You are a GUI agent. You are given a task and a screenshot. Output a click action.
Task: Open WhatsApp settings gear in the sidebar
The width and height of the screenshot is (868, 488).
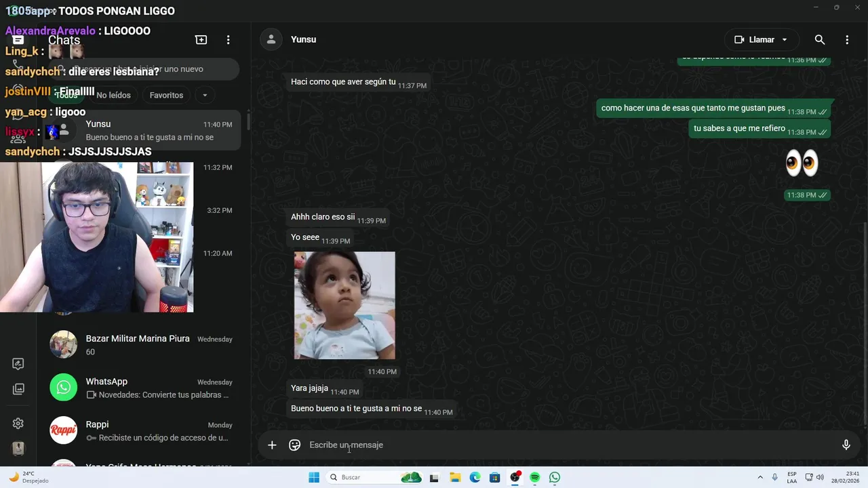18,423
